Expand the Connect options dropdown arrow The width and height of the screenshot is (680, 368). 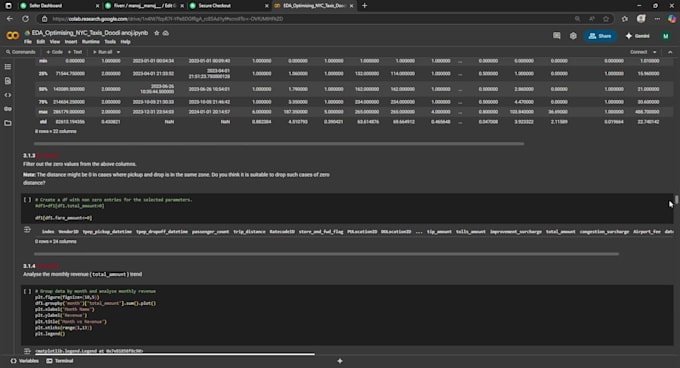[x=654, y=52]
